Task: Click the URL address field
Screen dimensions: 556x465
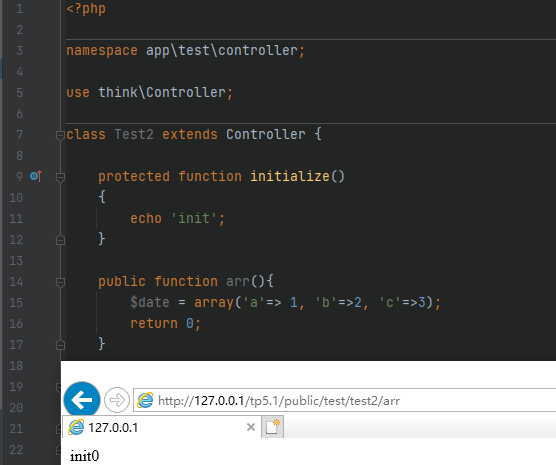Action: point(344,400)
